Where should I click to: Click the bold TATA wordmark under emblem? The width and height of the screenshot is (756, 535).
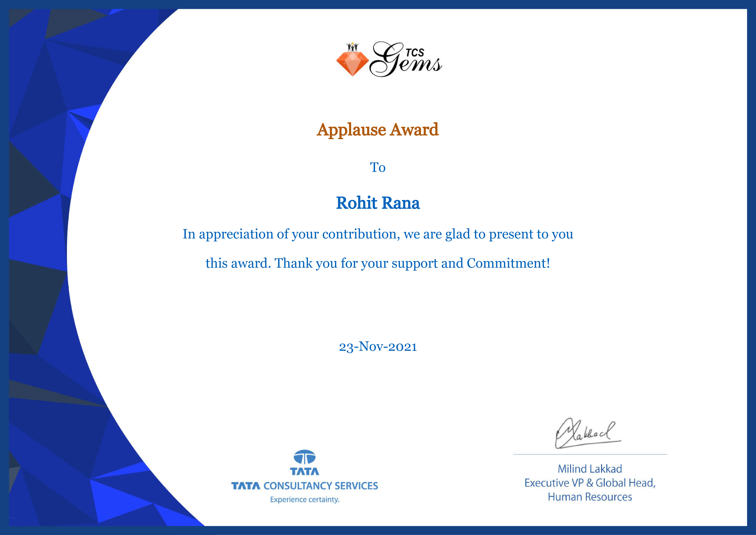[305, 471]
